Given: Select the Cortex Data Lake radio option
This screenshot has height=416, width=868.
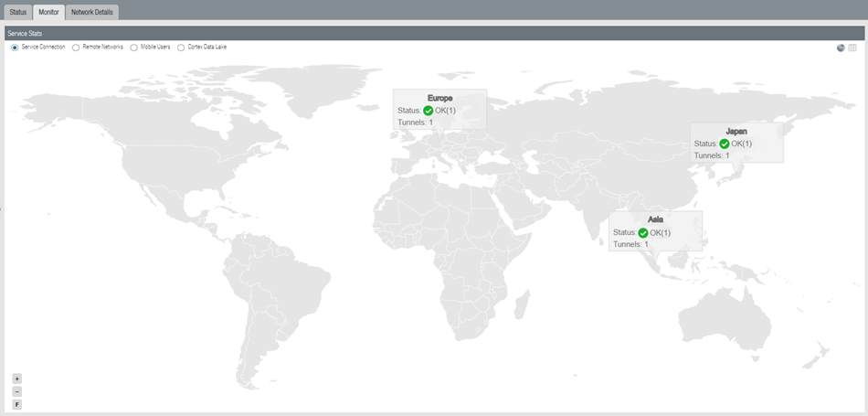Looking at the screenshot, I should click(181, 48).
